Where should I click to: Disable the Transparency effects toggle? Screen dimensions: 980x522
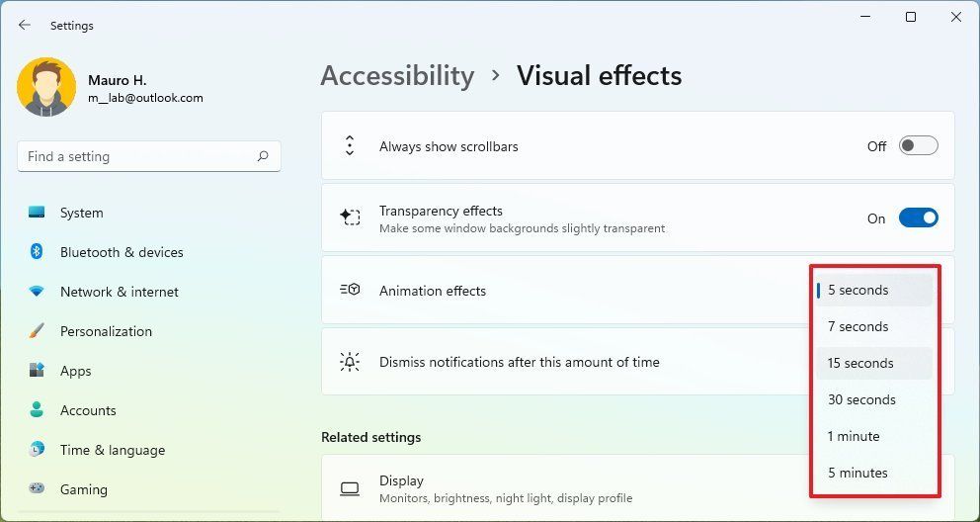[x=918, y=218]
